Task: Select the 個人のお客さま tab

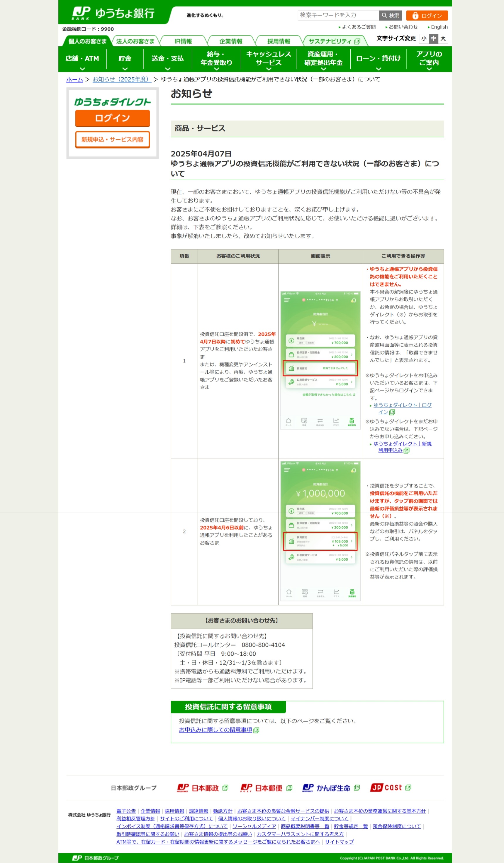Action: pyautogui.click(x=87, y=41)
